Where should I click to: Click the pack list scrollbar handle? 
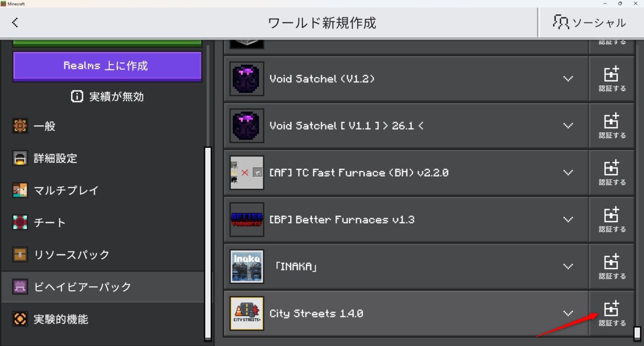(x=637, y=333)
